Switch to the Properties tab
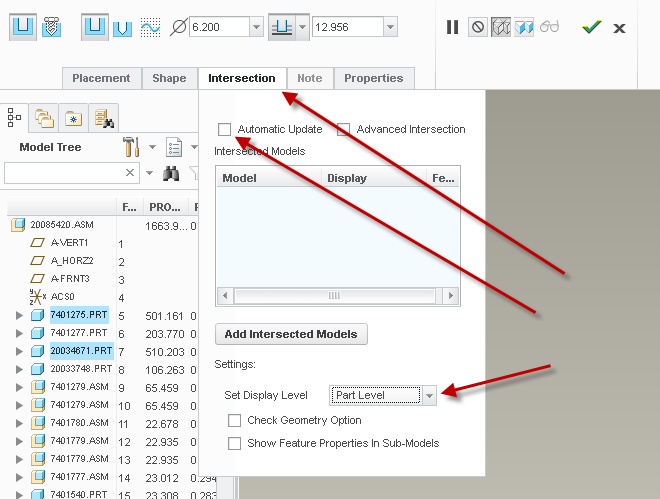The image size is (660, 499). [374, 78]
